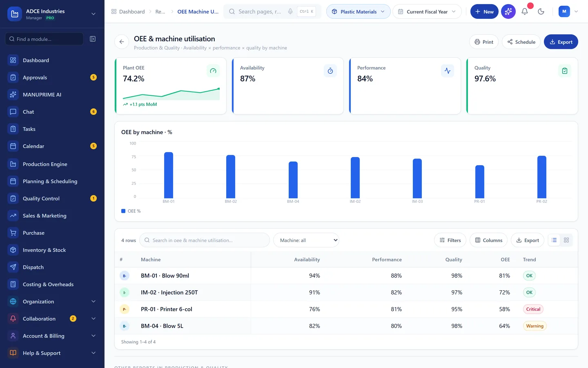Image resolution: width=588 pixels, height=368 pixels.
Task: Switch to grid view
Action: (566, 240)
